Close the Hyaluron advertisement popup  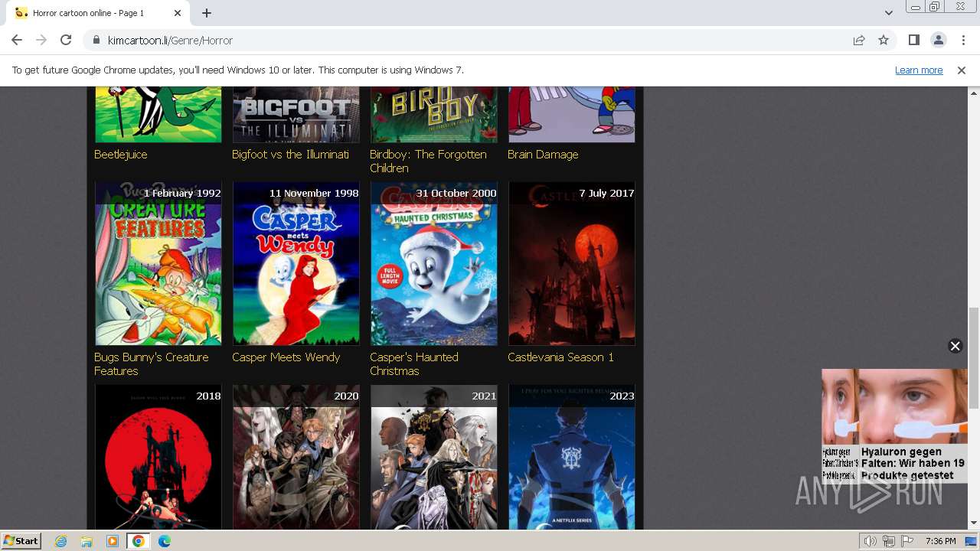pyautogui.click(x=955, y=346)
